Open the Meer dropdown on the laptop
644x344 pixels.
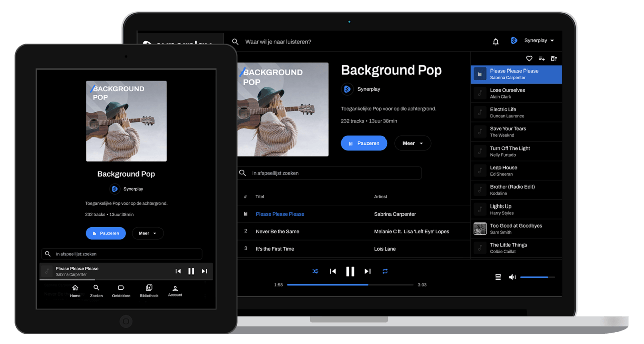point(413,143)
